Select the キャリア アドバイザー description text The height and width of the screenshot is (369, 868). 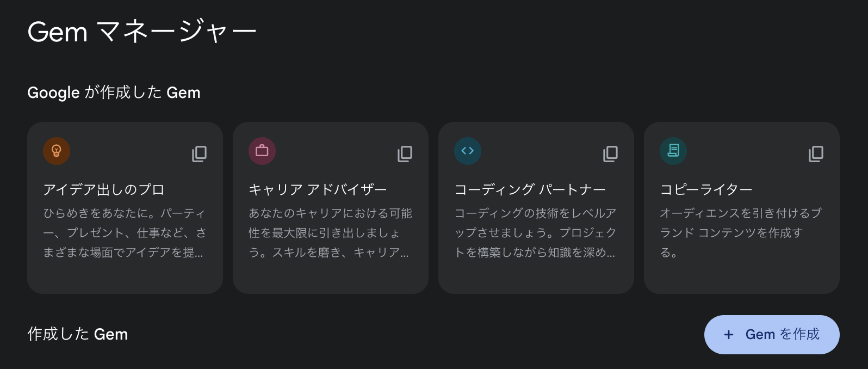point(330,233)
